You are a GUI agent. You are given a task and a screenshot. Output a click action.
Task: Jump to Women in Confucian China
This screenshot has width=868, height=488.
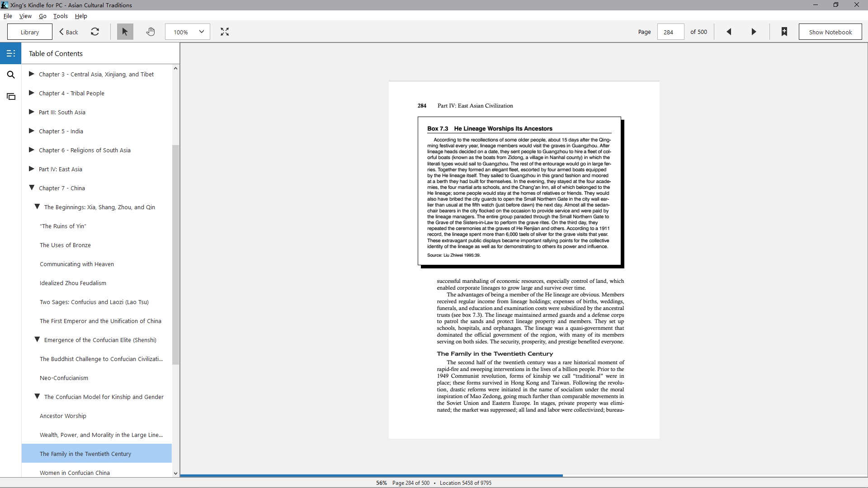75,473
